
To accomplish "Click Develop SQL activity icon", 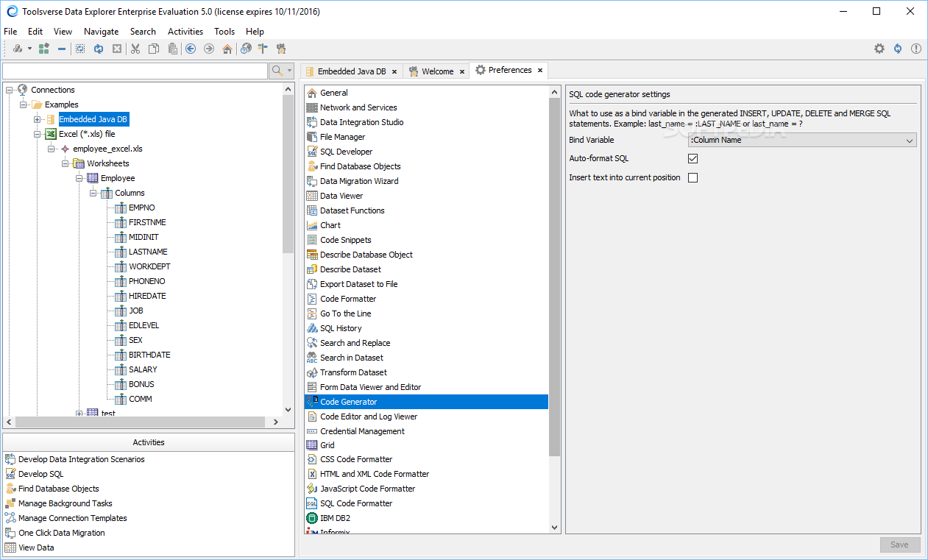I will (x=10, y=474).
